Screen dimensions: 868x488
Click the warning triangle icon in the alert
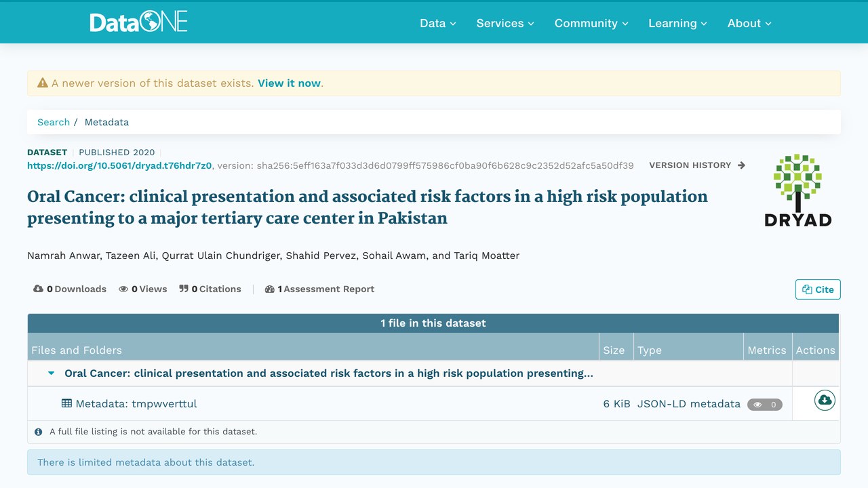43,83
